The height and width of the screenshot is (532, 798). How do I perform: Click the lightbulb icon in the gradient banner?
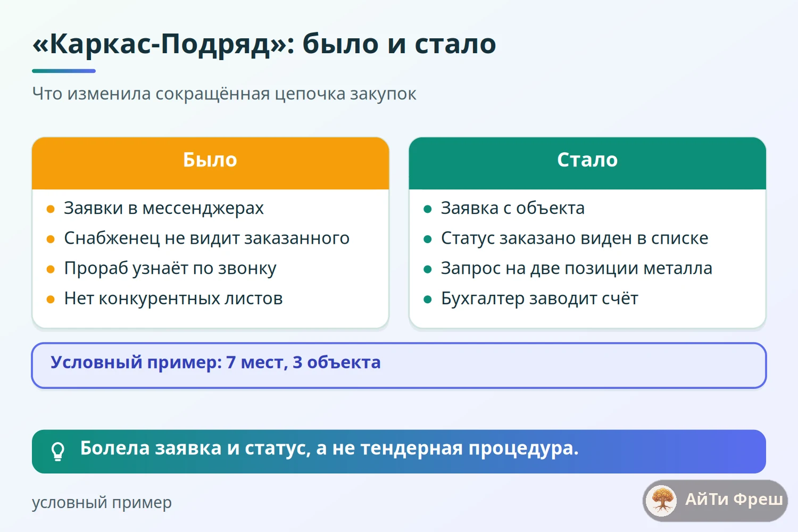coord(58,451)
